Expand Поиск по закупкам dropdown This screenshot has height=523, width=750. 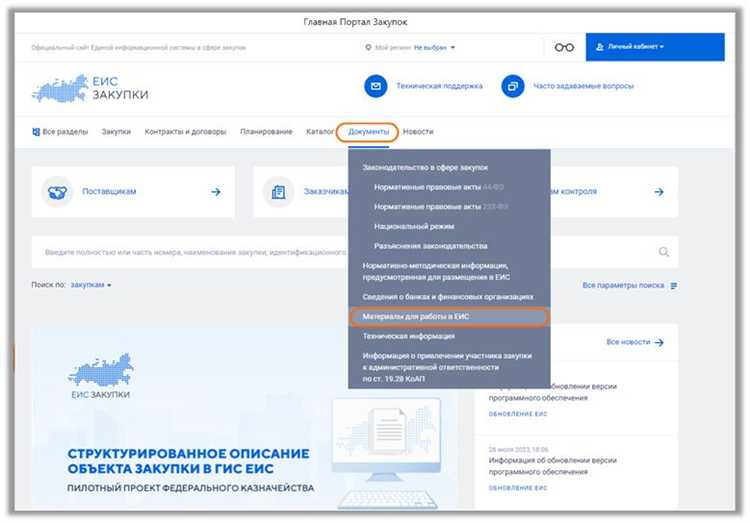pyautogui.click(x=91, y=285)
